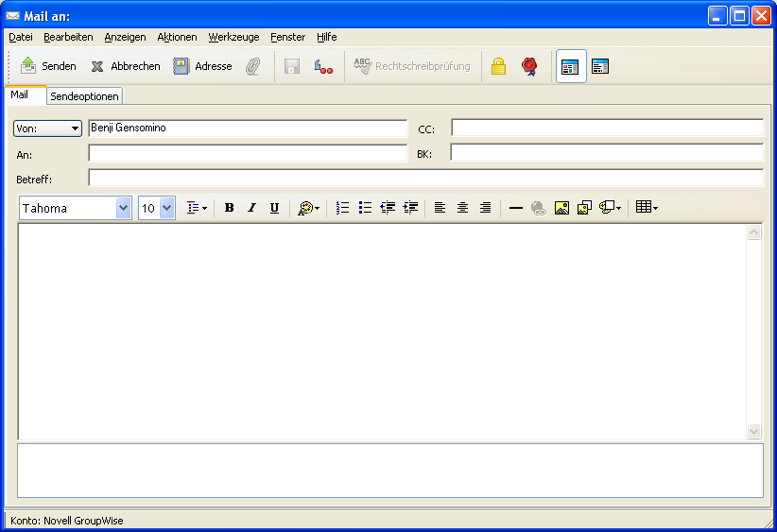This screenshot has height=532, width=777.
Task: Click into the BK blind copy field
Action: tap(607, 152)
